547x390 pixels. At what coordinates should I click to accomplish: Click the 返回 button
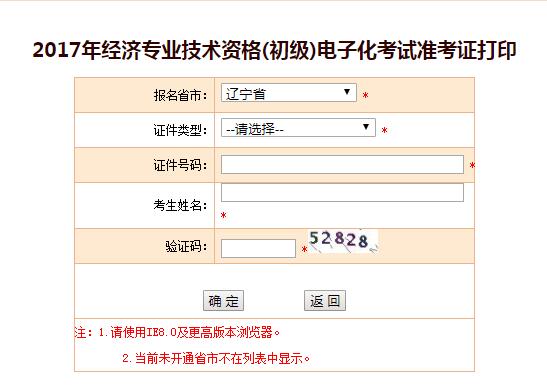(x=325, y=300)
